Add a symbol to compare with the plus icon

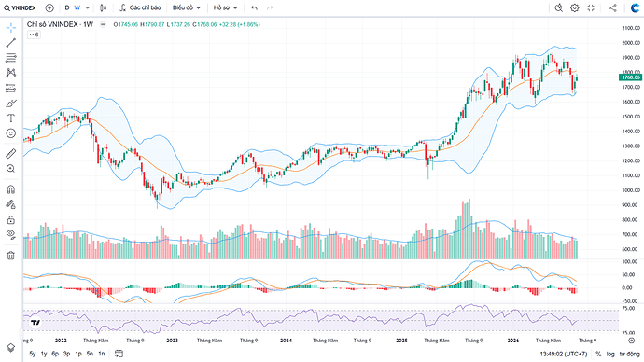click(49, 7)
